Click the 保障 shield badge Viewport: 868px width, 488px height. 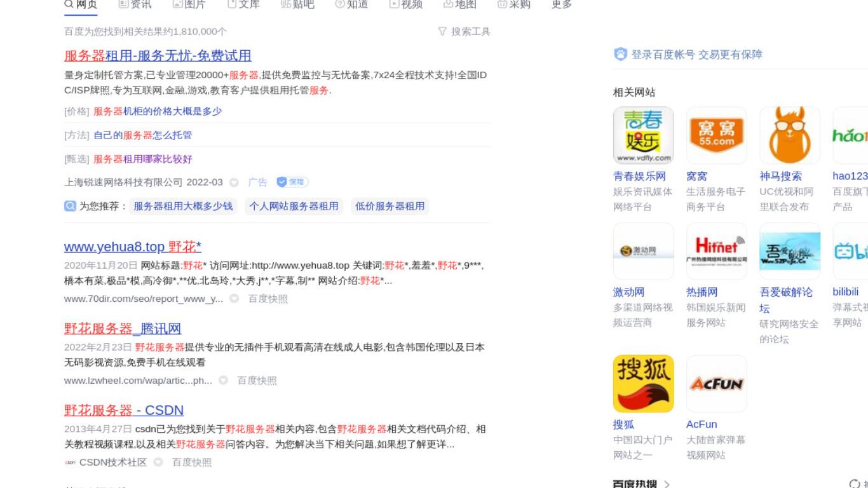tap(292, 182)
